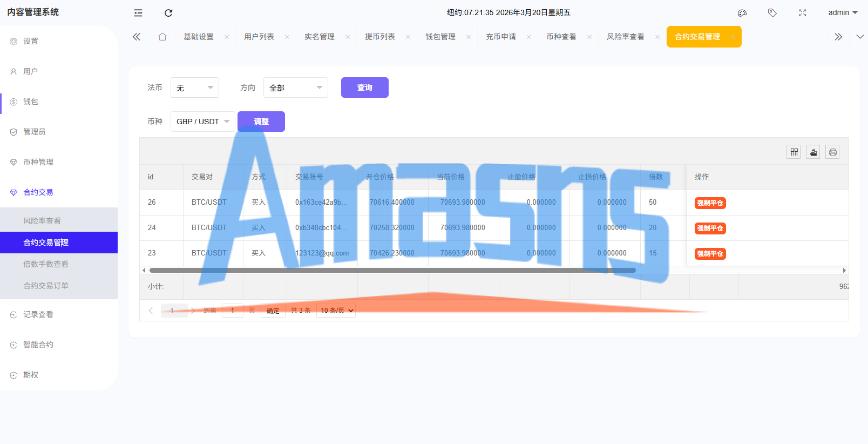The height and width of the screenshot is (444, 868).
Task: Close the 合约交易管理 tab
Action: coord(733,37)
